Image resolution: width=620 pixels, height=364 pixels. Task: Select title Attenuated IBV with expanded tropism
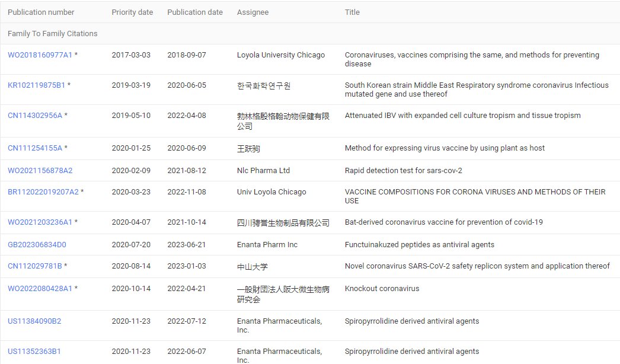(462, 116)
